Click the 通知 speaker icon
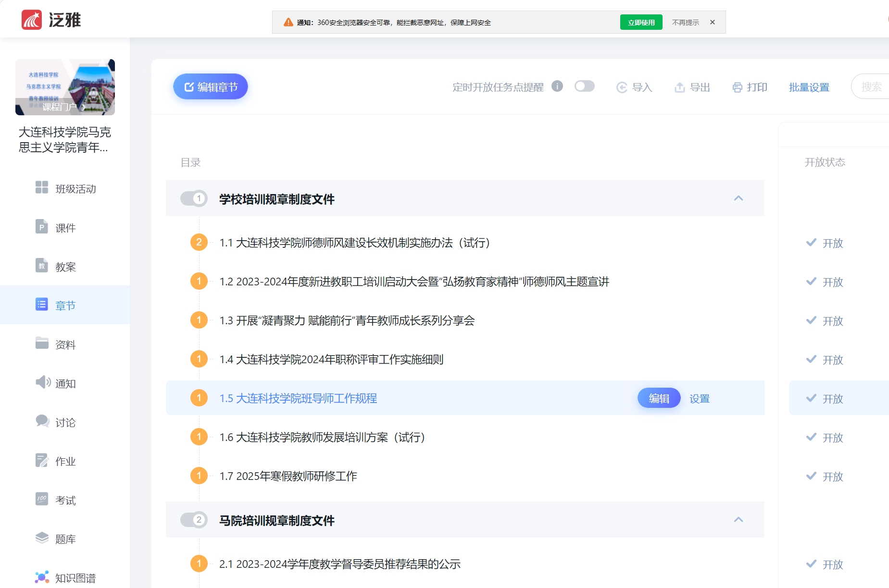889x588 pixels. [x=43, y=382]
